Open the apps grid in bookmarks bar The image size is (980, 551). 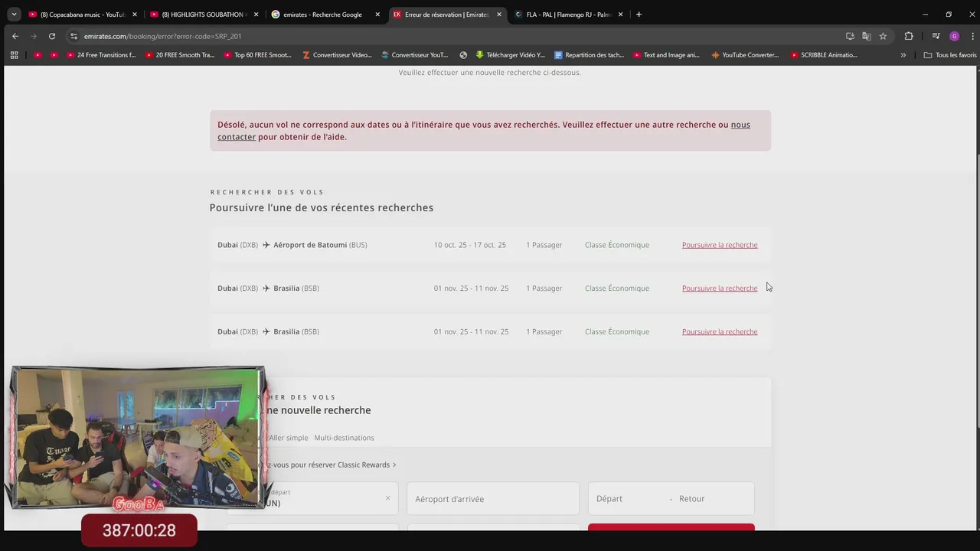pyautogui.click(x=14, y=55)
